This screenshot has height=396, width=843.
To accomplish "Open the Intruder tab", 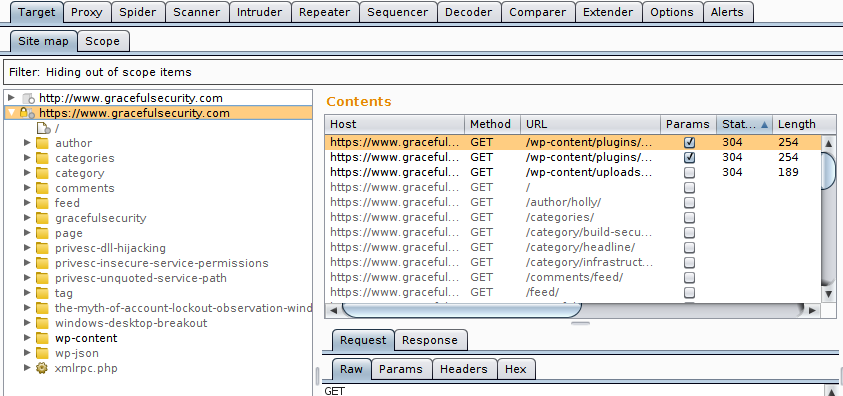I will (x=260, y=12).
